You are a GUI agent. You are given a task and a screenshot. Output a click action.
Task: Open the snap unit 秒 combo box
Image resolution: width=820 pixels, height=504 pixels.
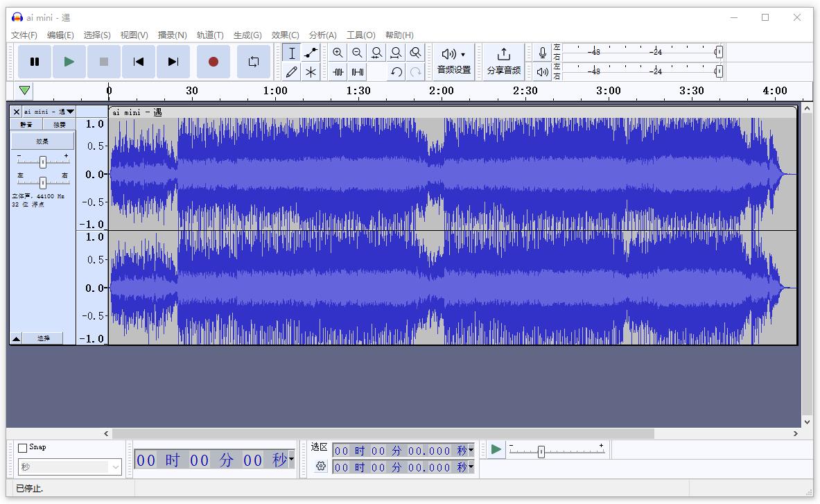click(x=69, y=467)
